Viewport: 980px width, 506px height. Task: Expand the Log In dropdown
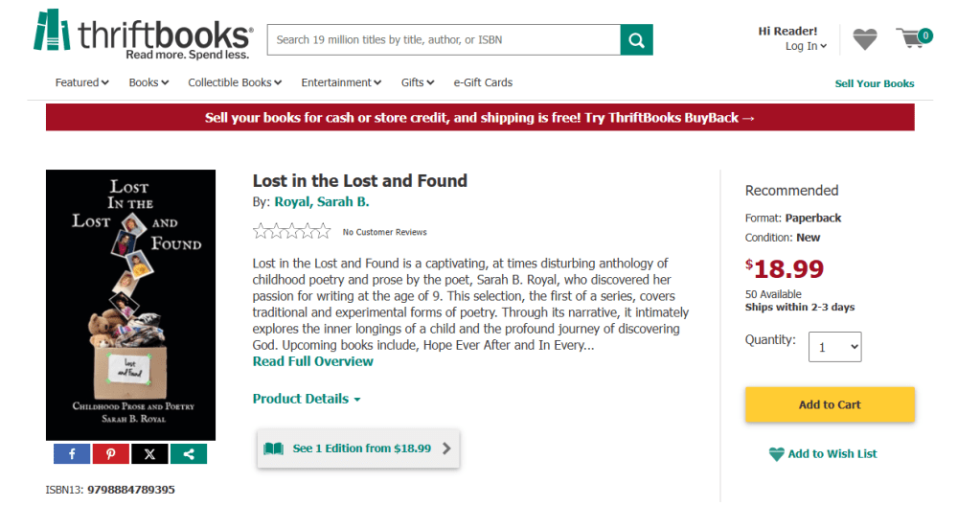[806, 46]
